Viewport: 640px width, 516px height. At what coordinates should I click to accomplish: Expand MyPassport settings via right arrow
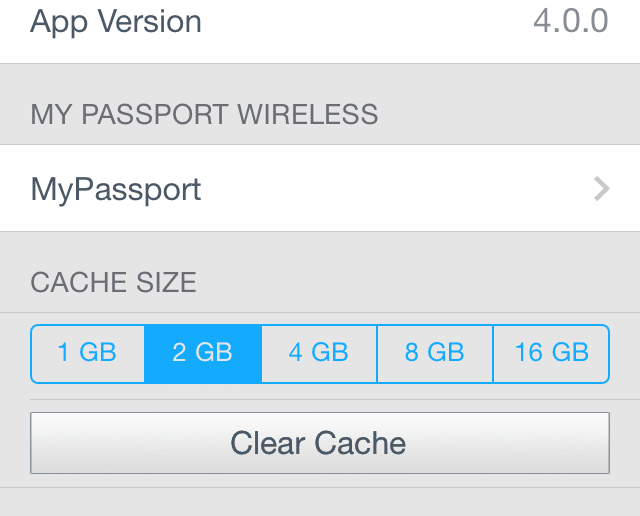(x=602, y=189)
